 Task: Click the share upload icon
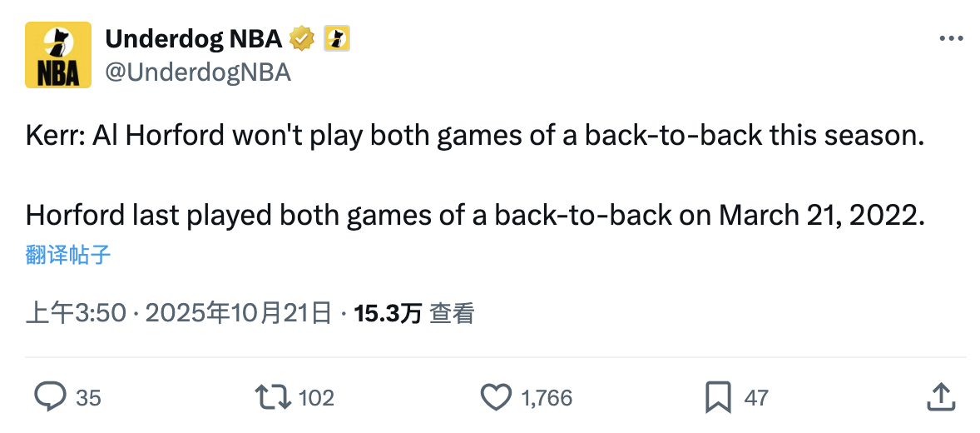[x=939, y=397]
